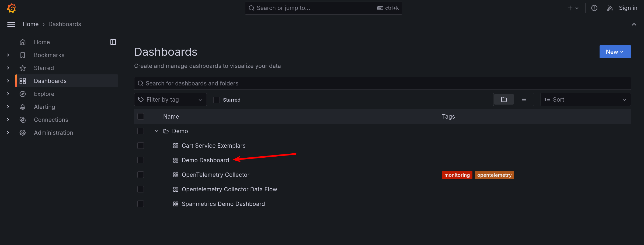644x245 pixels.
Task: Click the New button
Action: (615, 52)
